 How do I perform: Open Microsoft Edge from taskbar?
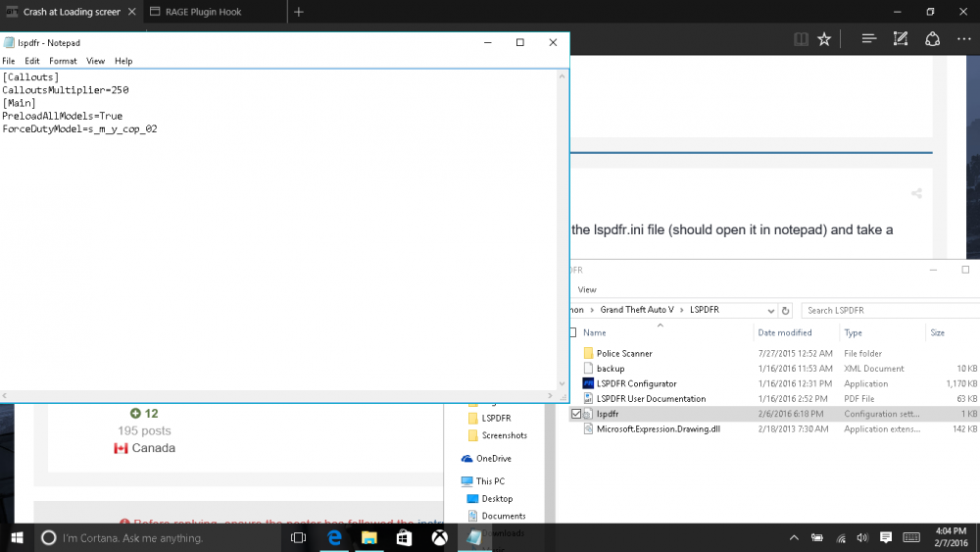point(334,537)
